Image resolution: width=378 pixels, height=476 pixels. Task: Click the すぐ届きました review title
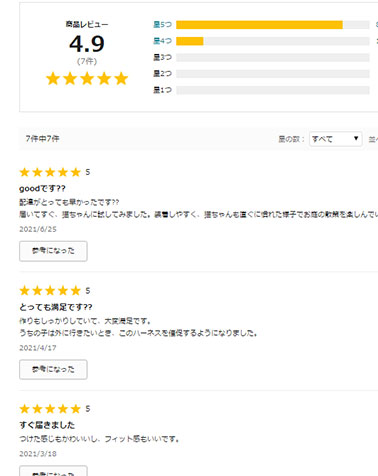47,425
